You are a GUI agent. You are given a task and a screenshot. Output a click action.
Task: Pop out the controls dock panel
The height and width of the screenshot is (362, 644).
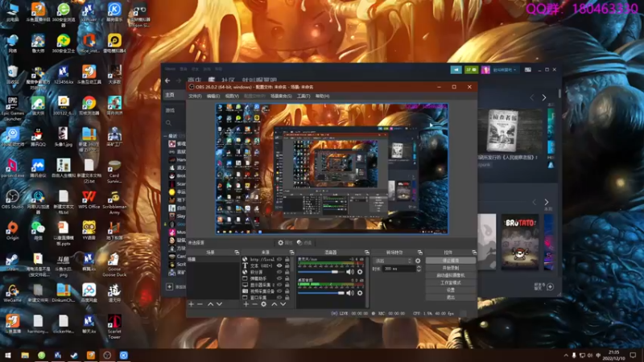(474, 252)
